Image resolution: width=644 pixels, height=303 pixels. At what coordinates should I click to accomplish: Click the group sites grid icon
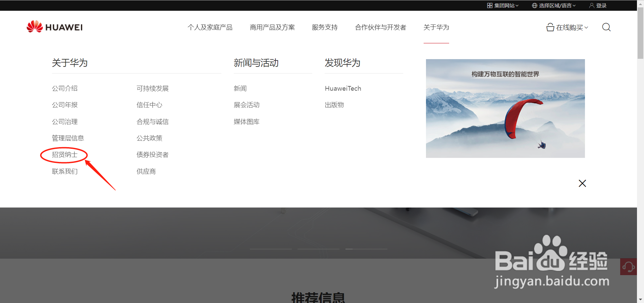pos(490,5)
